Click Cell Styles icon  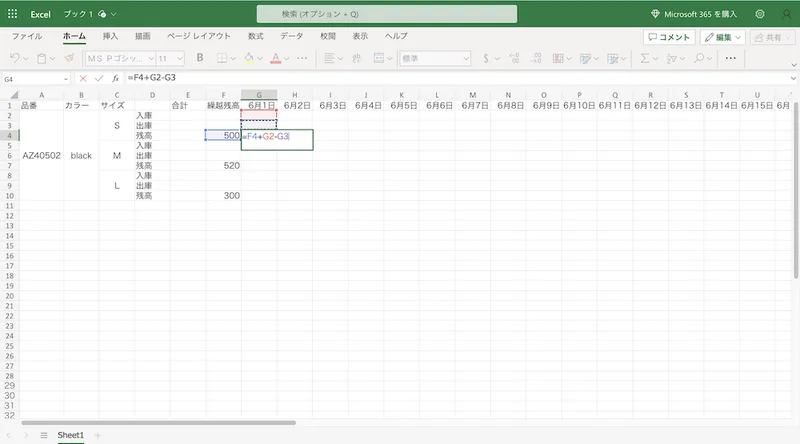pyautogui.click(x=585, y=58)
